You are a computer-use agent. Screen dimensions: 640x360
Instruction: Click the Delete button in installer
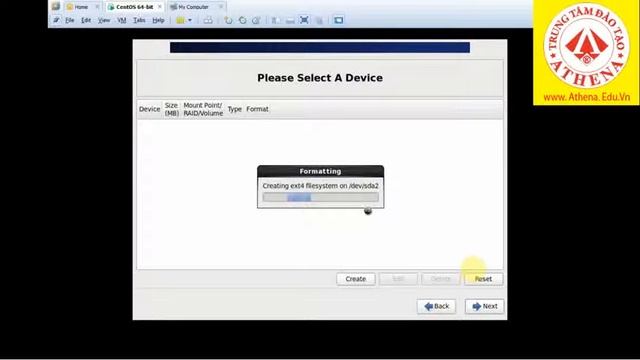[x=440, y=279]
